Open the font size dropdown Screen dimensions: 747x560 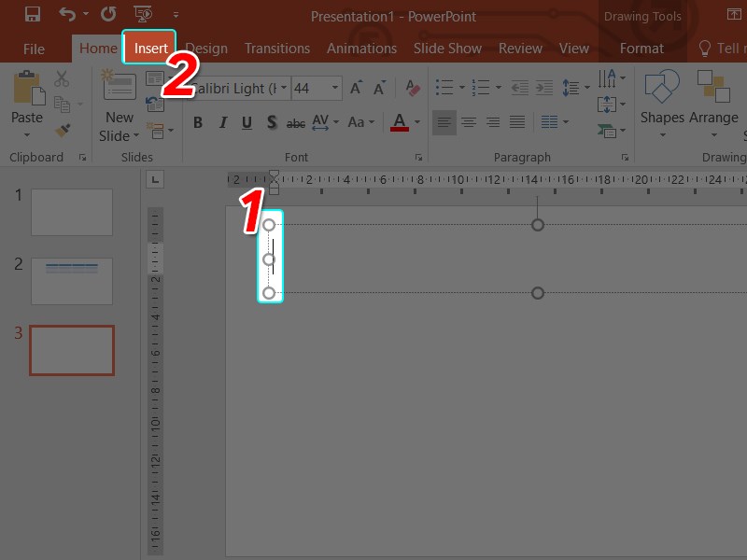click(335, 89)
